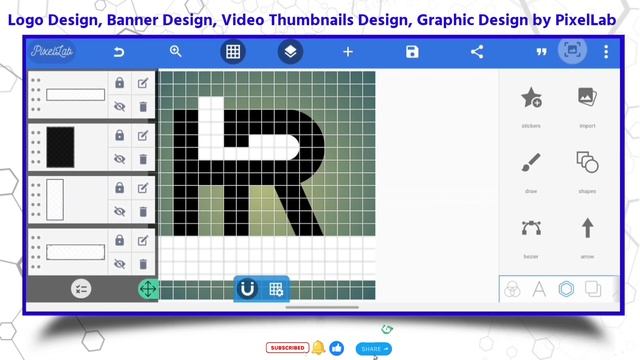Screen dimensions: 640x360
Task: Select the third layer's tall white thumbnail
Action: [55, 200]
